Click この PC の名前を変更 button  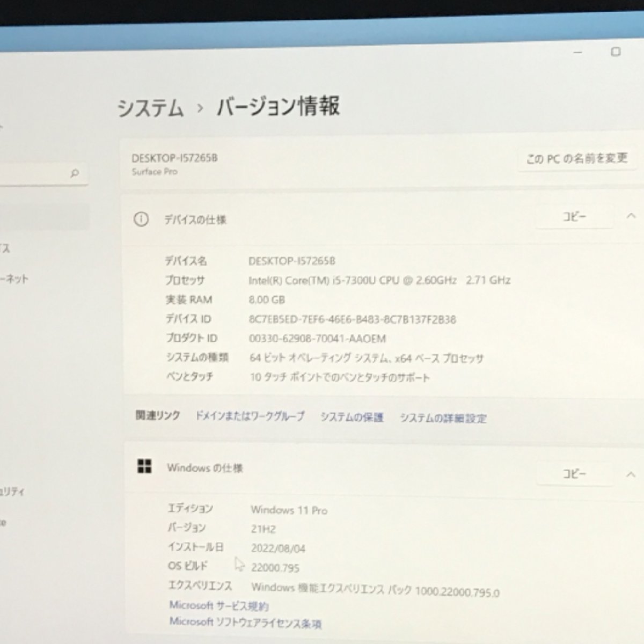tap(577, 159)
